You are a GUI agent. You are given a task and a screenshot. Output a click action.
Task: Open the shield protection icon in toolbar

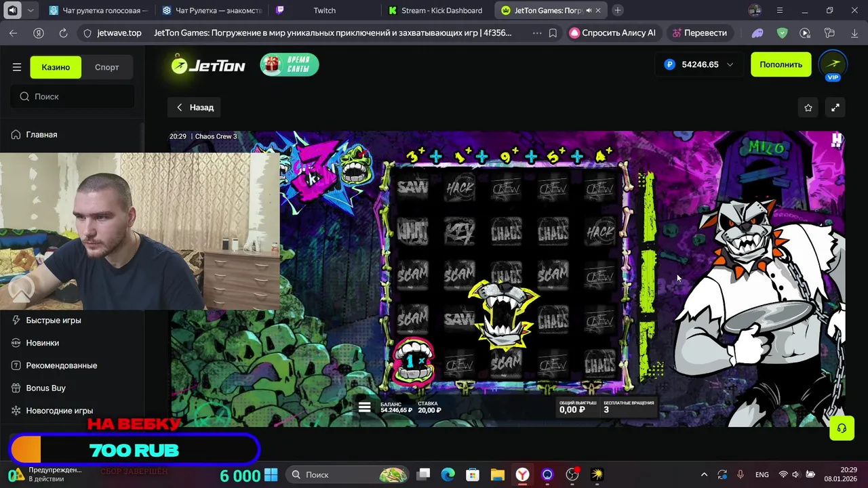pyautogui.click(x=782, y=33)
